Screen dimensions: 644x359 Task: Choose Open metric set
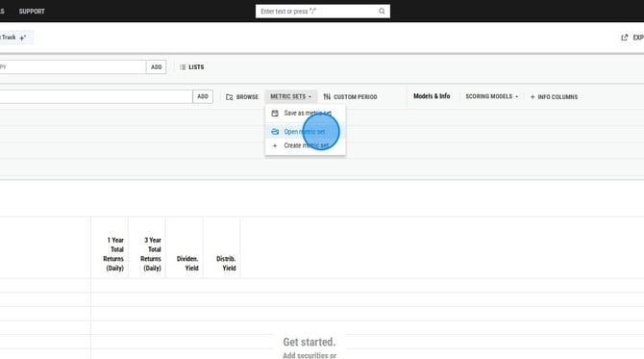(305, 132)
